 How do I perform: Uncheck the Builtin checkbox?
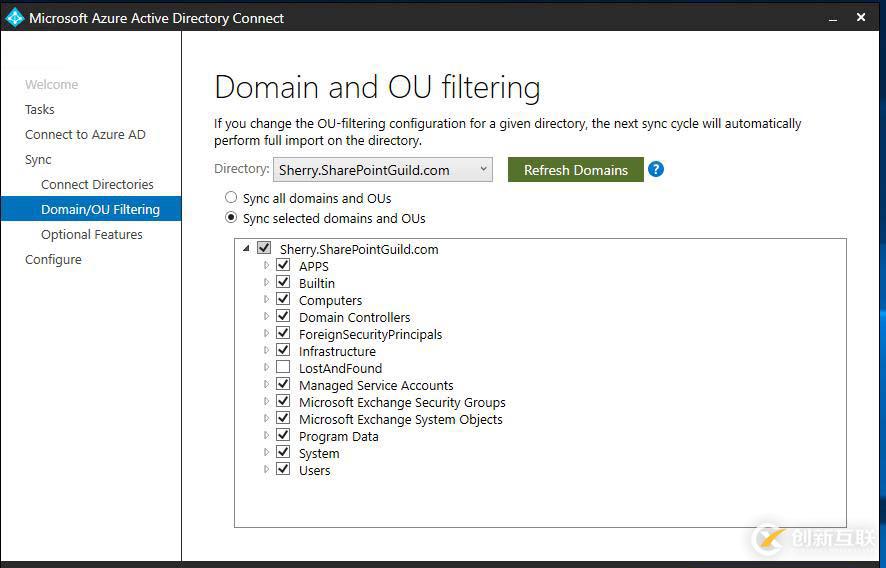point(283,281)
